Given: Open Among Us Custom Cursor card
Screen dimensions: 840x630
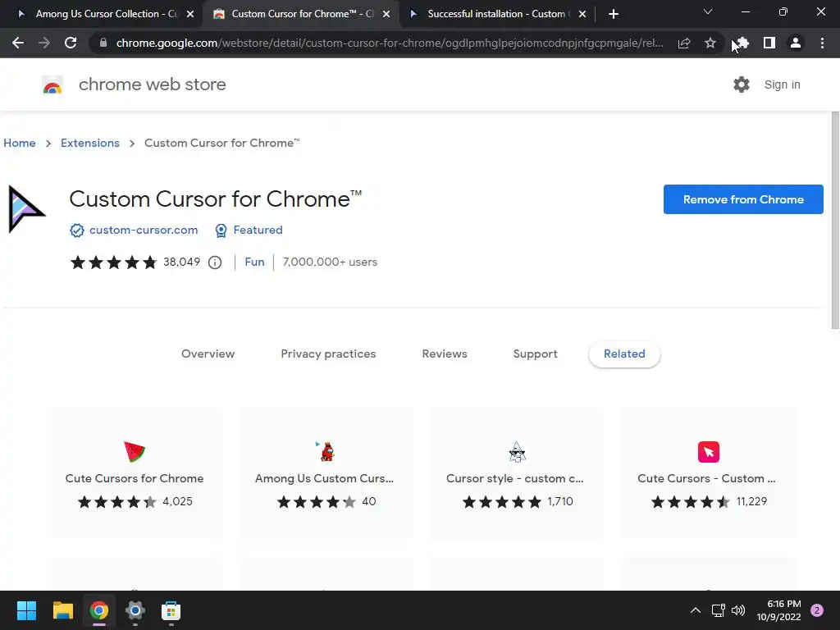Looking at the screenshot, I should pyautogui.click(x=326, y=472).
